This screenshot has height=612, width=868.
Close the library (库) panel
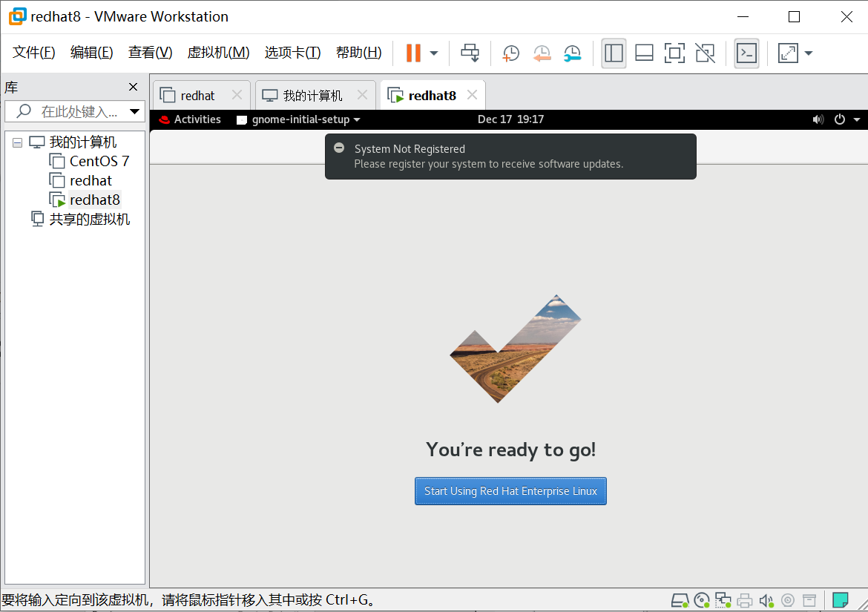point(133,87)
